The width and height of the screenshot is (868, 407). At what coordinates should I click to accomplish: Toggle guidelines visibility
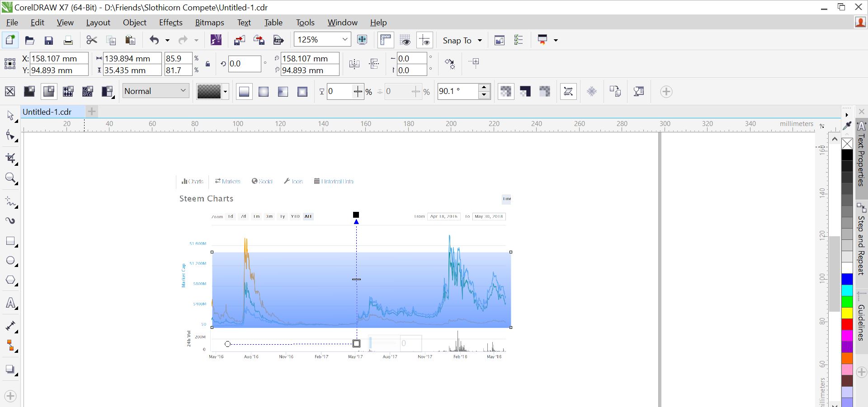(425, 40)
